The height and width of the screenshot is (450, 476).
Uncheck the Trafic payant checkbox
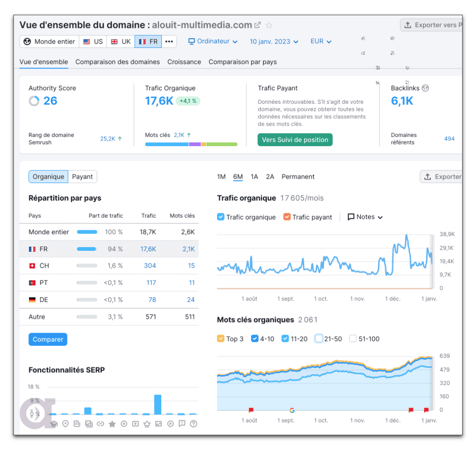287,217
